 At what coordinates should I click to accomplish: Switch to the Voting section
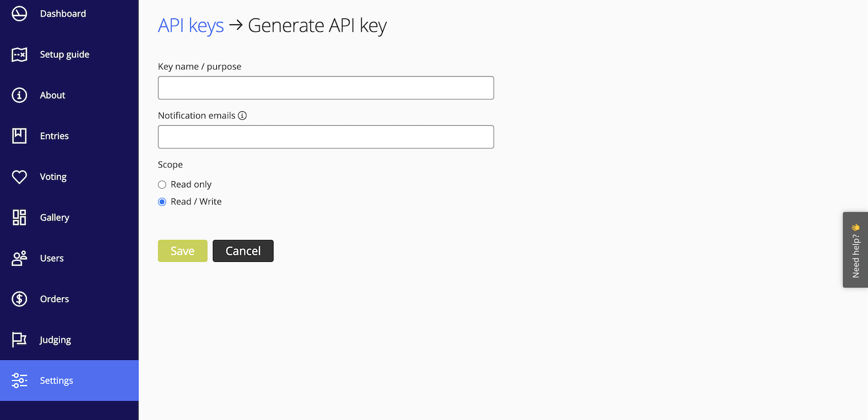53,177
